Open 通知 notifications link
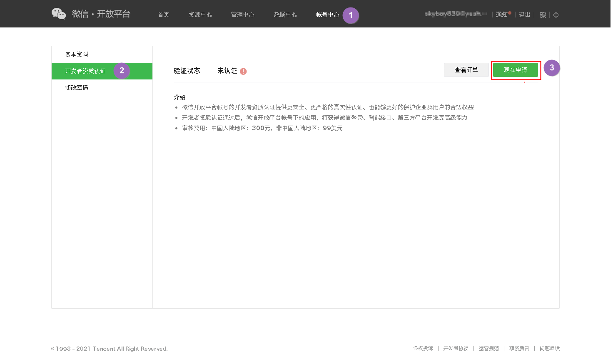The image size is (613, 364). [x=502, y=15]
